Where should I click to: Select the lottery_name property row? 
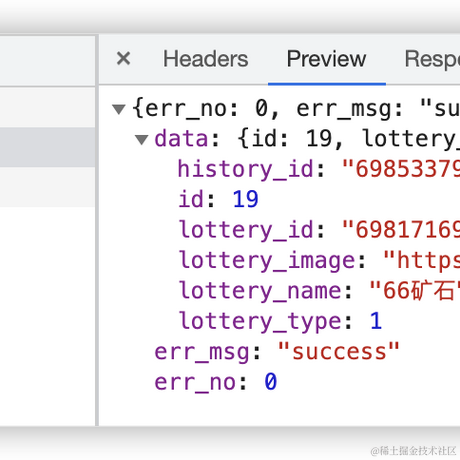[x=319, y=290]
